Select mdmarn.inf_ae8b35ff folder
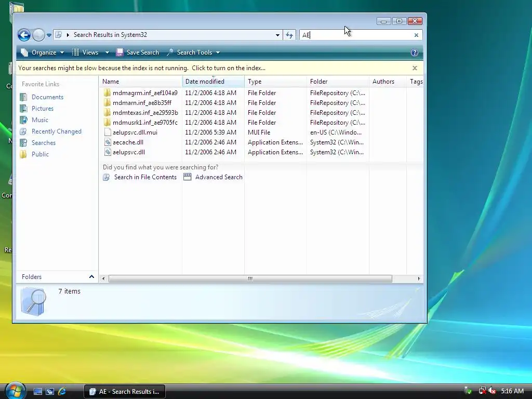Image resolution: width=532 pixels, height=399 pixels. [142, 103]
